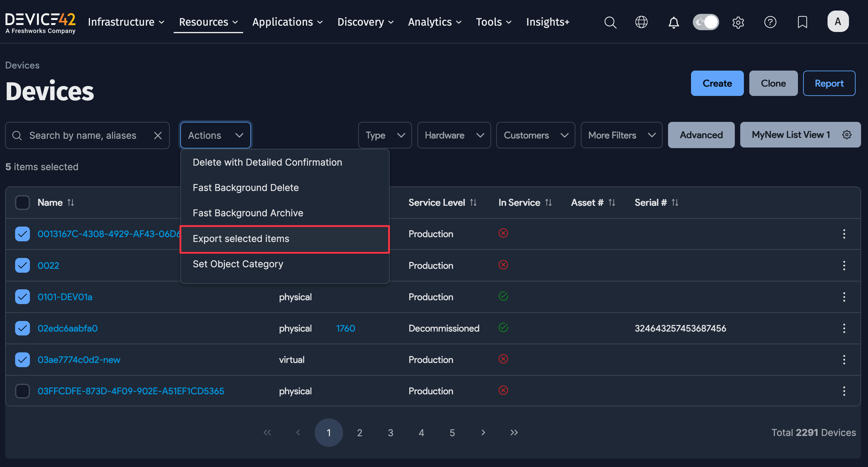Screen dimensions: 868x467
Task: Toggle dark mode theme switch
Action: [706, 22]
